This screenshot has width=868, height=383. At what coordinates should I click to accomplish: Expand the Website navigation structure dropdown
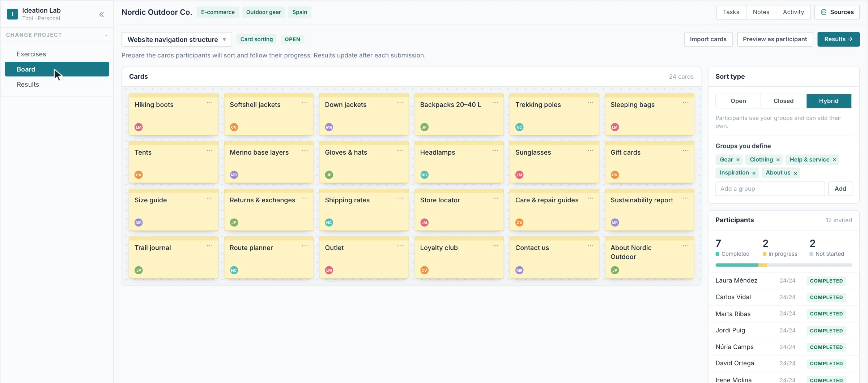tap(176, 39)
